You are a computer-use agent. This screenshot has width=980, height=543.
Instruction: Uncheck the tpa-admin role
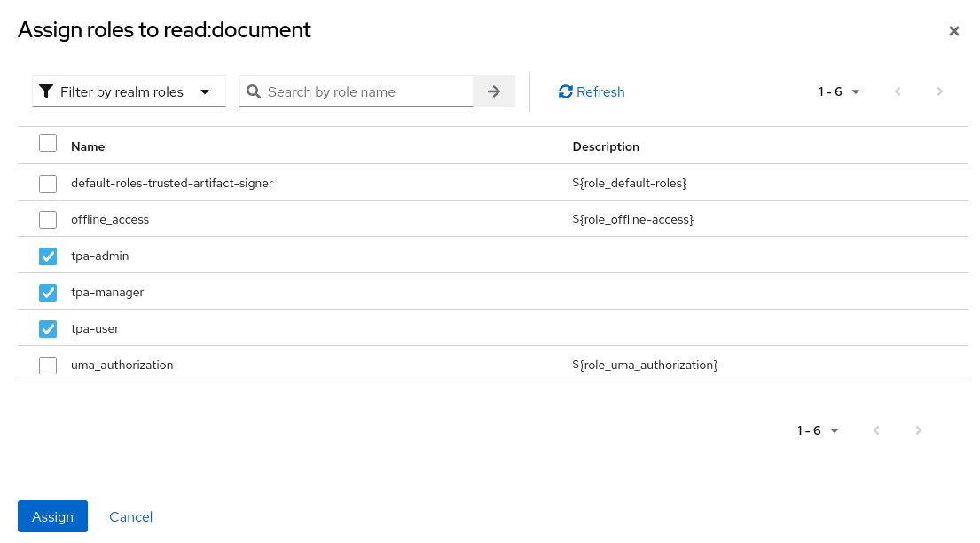48,256
